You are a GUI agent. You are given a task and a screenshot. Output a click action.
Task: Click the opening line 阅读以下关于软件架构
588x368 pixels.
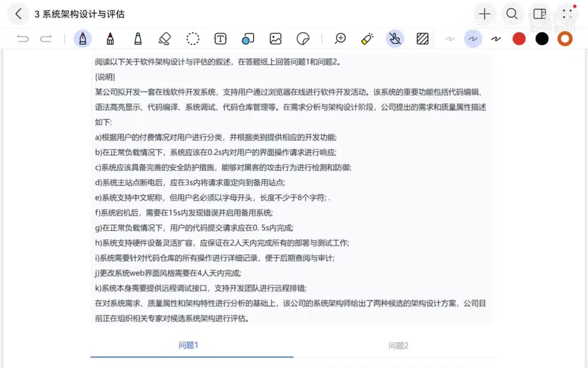[x=218, y=62]
